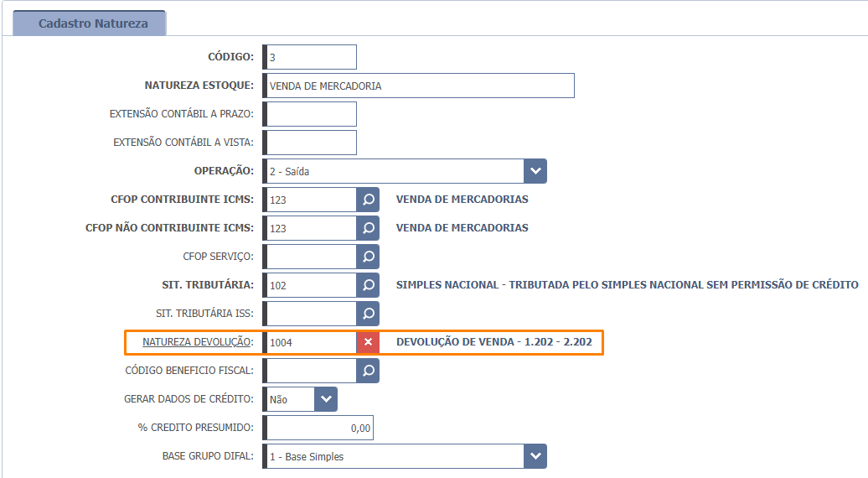868x478 pixels.
Task: Search CFOP Contribuinte ICMS with magnifier icon
Action: pos(368,200)
